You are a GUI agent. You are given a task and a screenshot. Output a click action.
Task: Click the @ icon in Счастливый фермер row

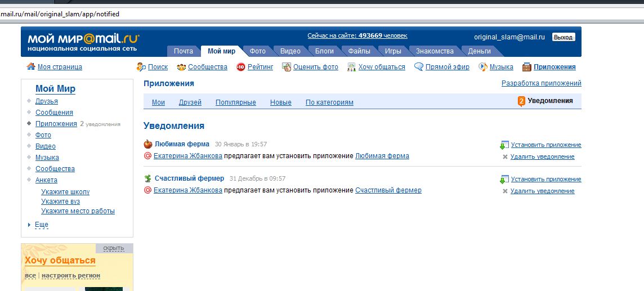[148, 190]
